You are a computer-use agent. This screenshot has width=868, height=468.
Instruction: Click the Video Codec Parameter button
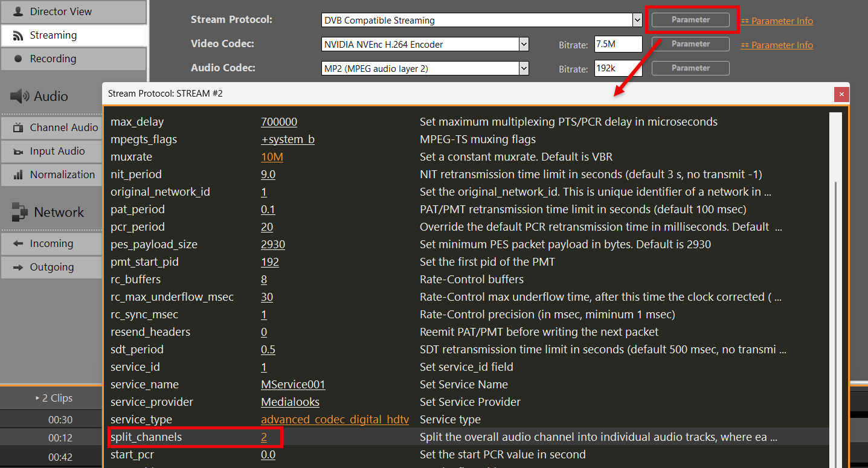click(x=690, y=44)
